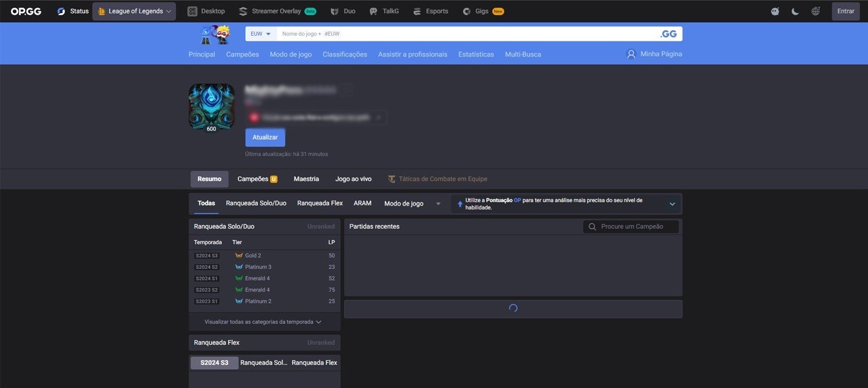
Task: Open the Estatísticas navigation link
Action: 476,55
